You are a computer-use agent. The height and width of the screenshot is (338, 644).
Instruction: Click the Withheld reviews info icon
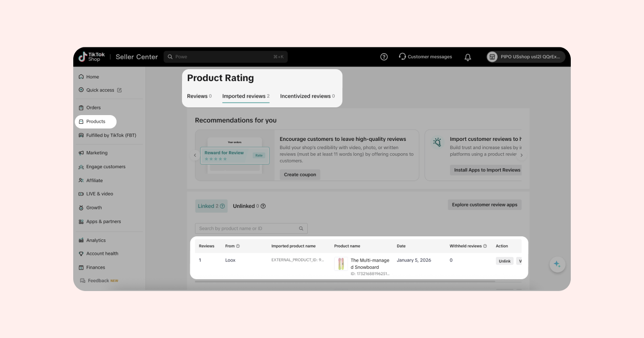485,246
